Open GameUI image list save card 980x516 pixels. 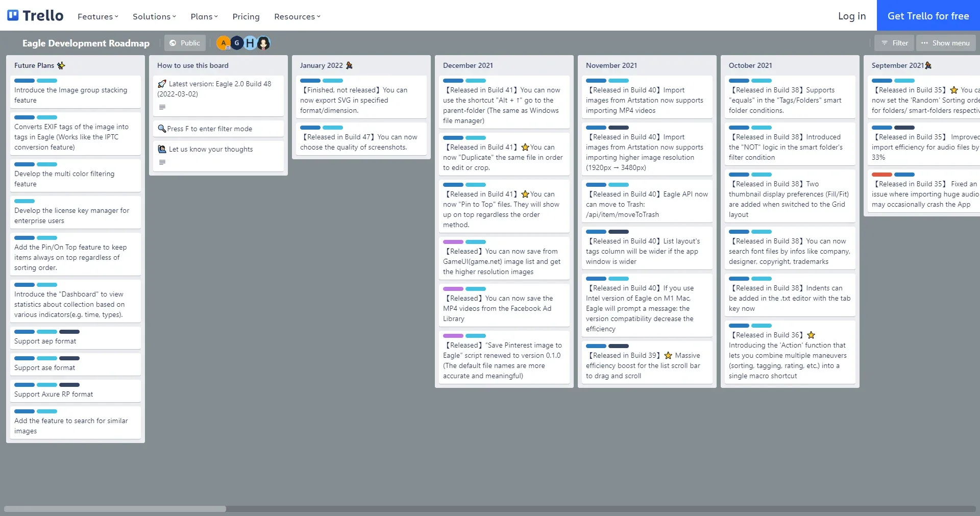[x=504, y=258]
